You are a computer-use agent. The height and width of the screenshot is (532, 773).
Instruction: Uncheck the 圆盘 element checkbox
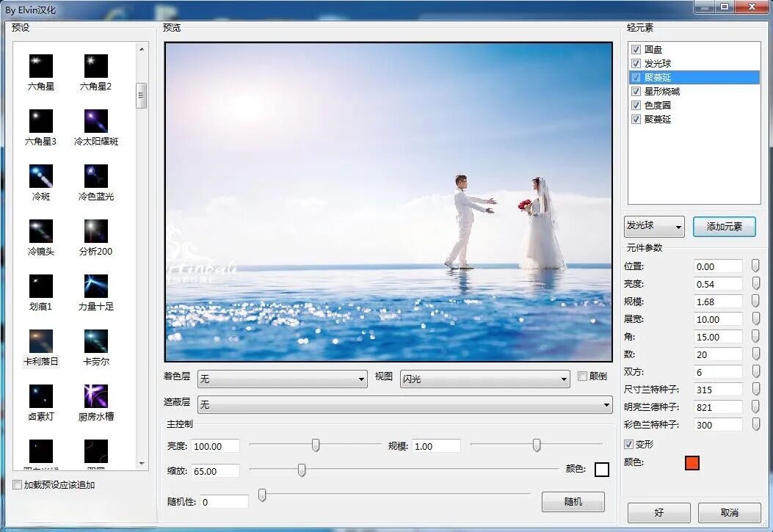tap(636, 50)
